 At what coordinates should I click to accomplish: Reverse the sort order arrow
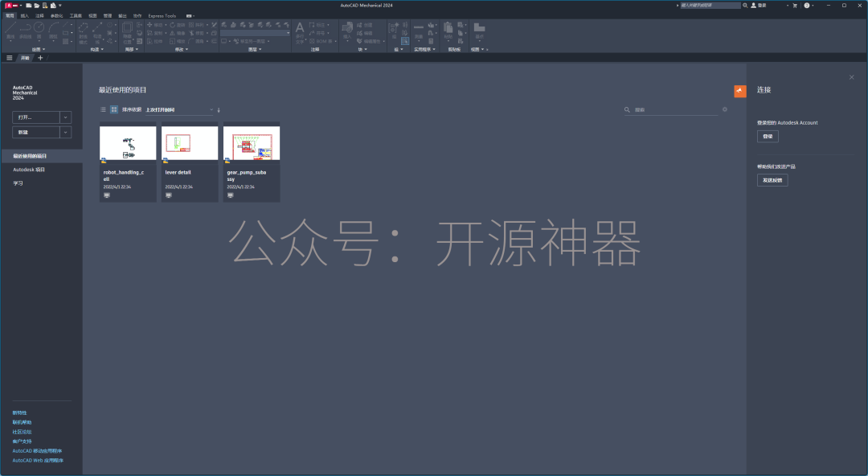[219, 109]
